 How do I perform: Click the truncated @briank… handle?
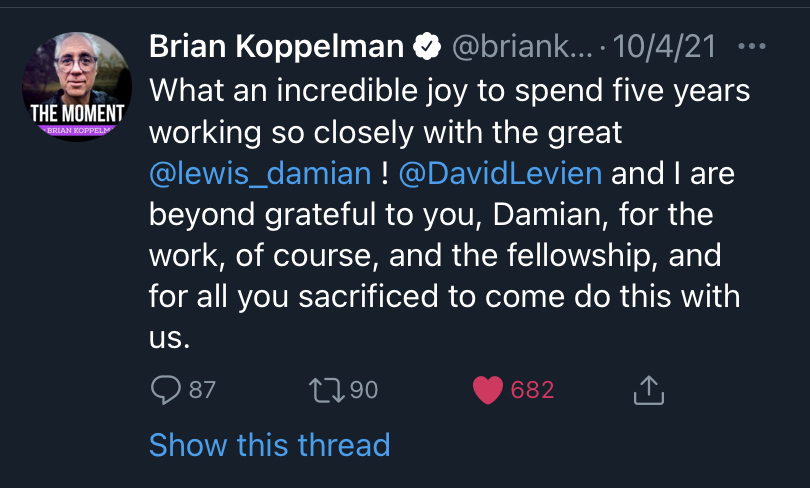pyautogui.click(x=523, y=46)
